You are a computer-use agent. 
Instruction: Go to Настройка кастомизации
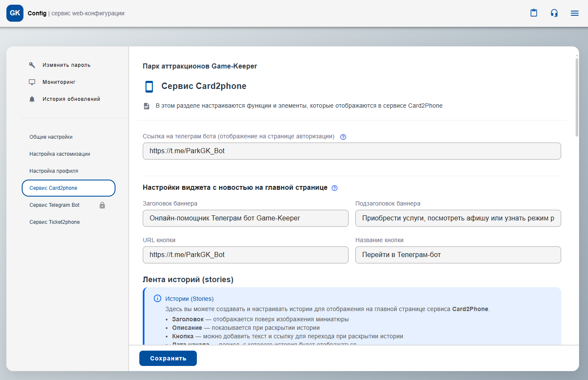60,154
